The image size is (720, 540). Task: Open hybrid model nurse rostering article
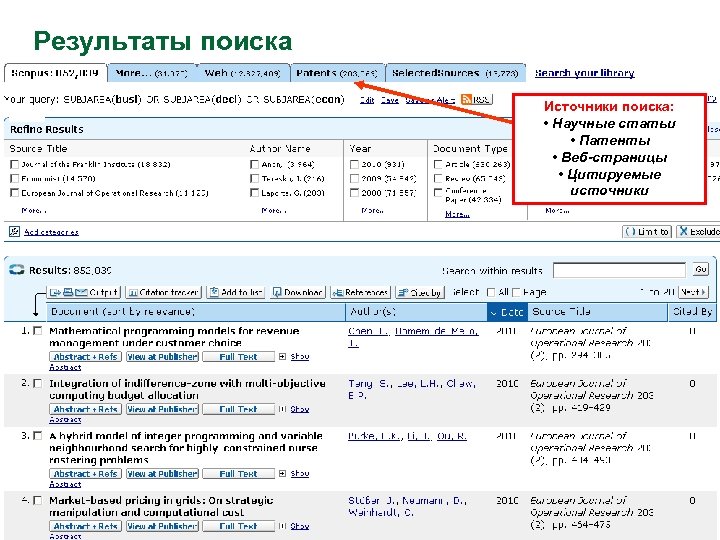point(186,448)
